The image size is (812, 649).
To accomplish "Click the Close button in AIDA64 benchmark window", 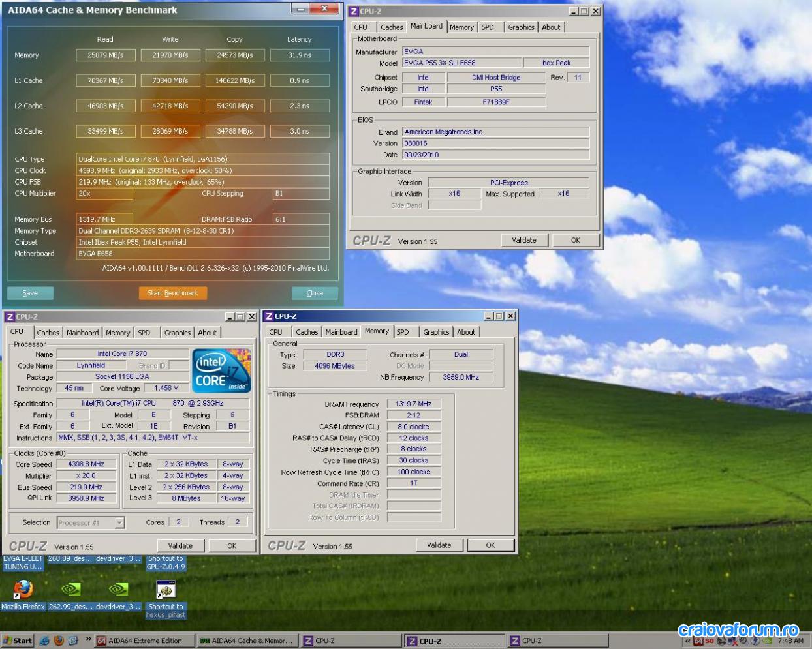I will [315, 293].
